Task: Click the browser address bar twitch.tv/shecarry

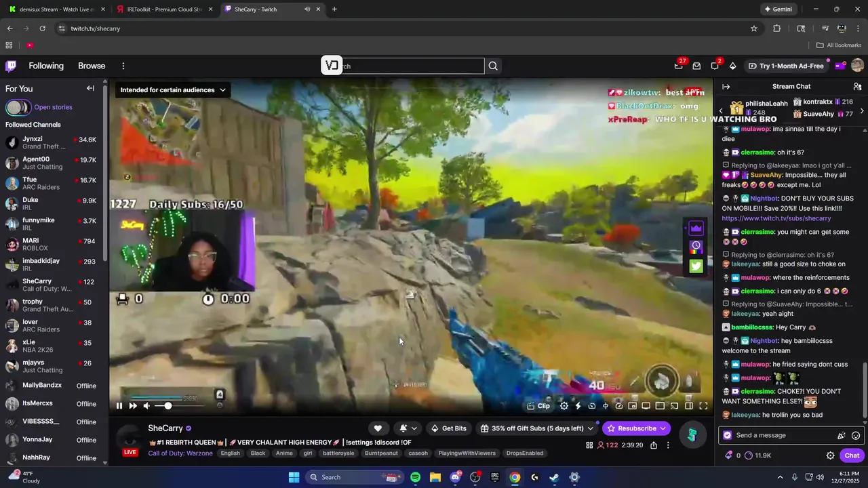Action: (x=95, y=28)
